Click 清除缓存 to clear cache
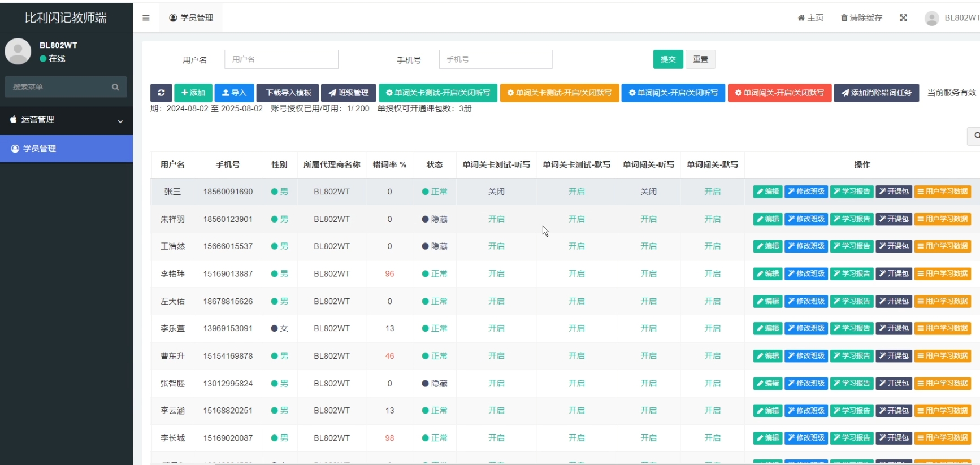 point(861,18)
